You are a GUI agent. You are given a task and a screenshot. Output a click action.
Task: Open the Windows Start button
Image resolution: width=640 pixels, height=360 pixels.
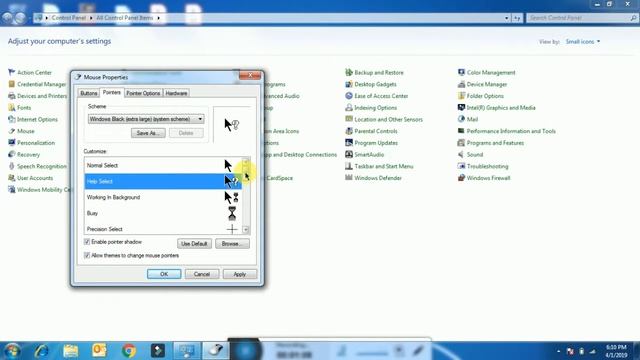[12, 351]
